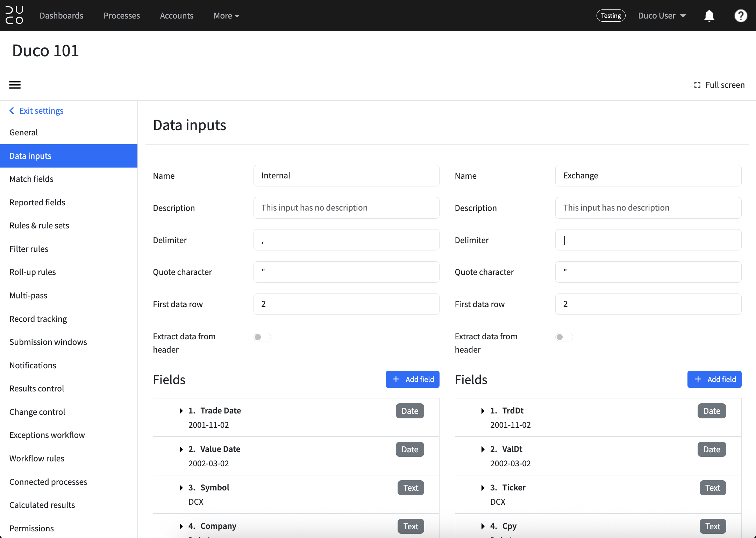Click the Internal Quote character field
The width and height of the screenshot is (756, 538).
click(x=346, y=272)
